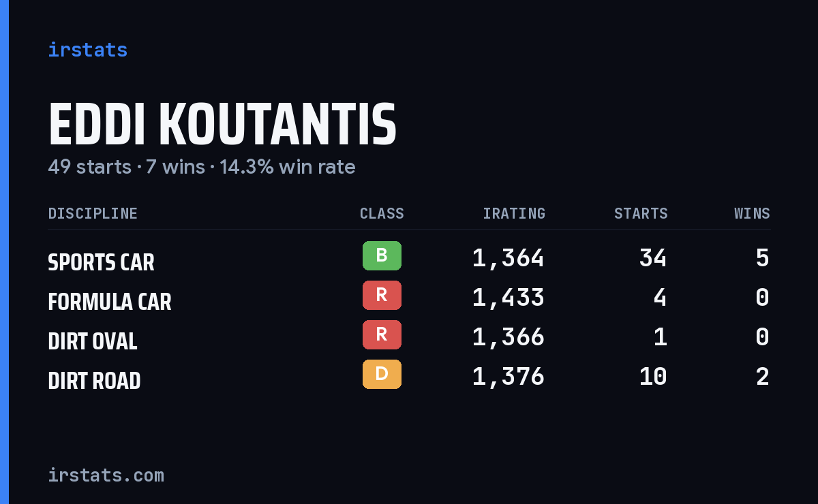Viewport: 818px width, 504px height.
Task: Click Formula Car red R class badge
Action: (382, 296)
